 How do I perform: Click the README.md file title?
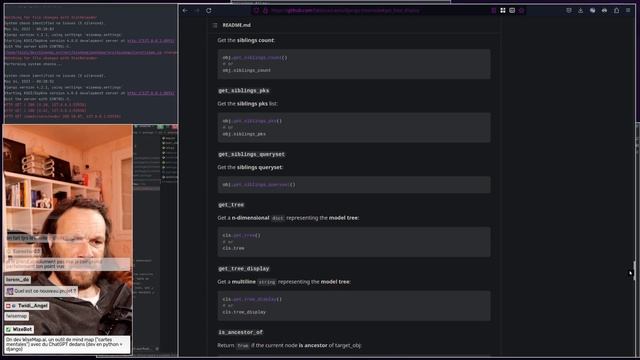point(237,25)
